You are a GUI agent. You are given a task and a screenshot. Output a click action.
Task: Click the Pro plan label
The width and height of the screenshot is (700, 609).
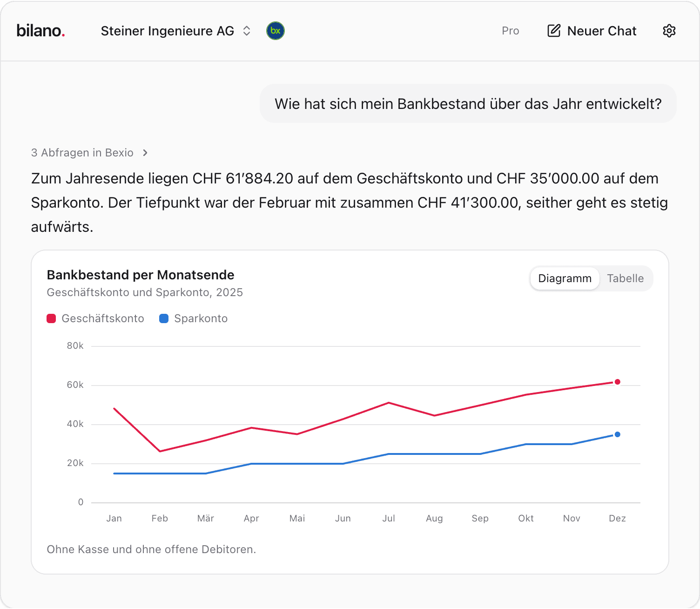click(x=510, y=31)
